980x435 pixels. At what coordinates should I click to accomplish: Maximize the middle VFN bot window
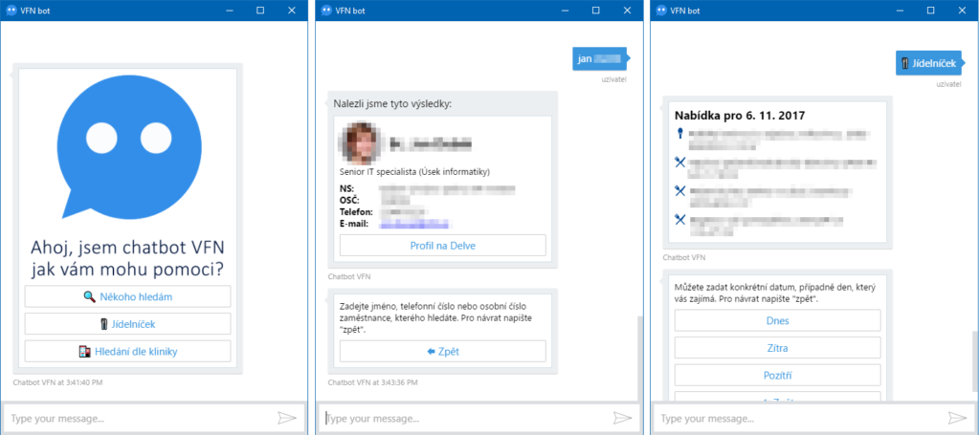(x=595, y=10)
